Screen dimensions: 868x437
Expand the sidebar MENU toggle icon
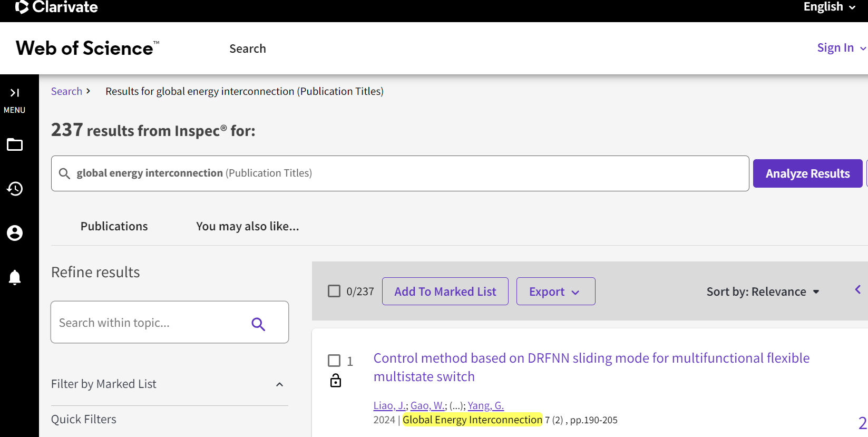tap(15, 93)
